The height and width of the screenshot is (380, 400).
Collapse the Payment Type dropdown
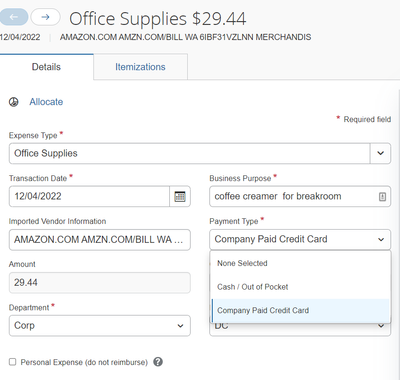300,239
